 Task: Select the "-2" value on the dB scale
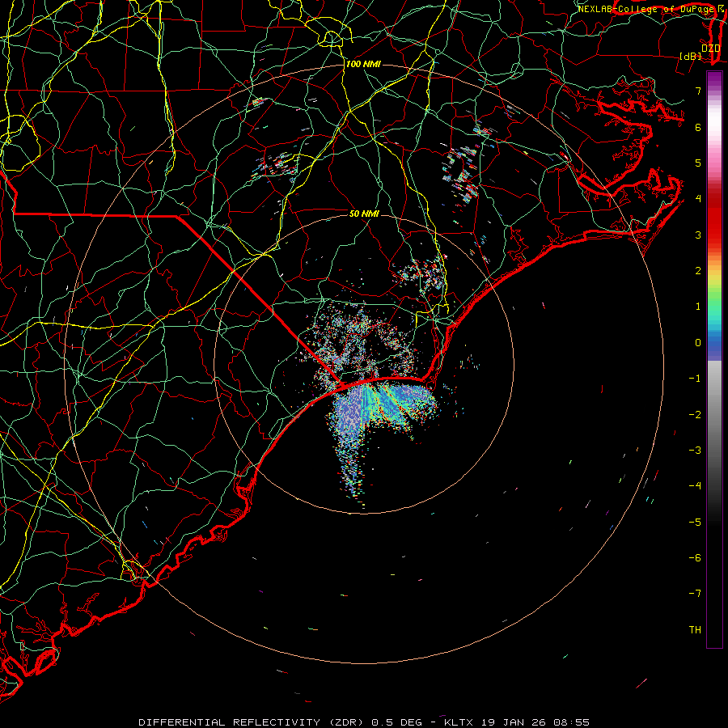pos(695,415)
